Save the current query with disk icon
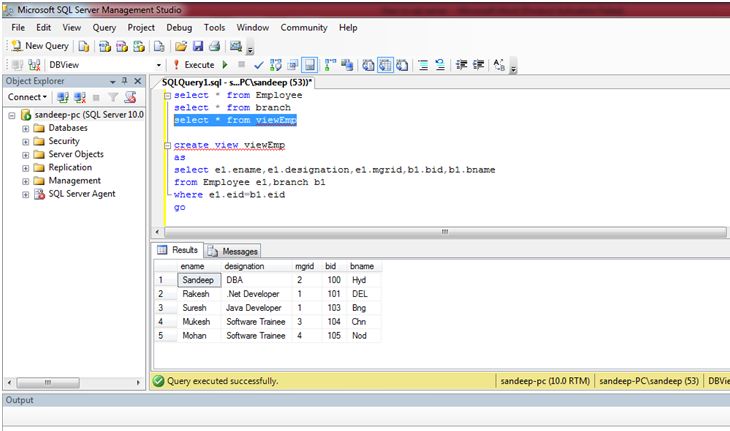This screenshot has height=431, width=730. tap(198, 46)
